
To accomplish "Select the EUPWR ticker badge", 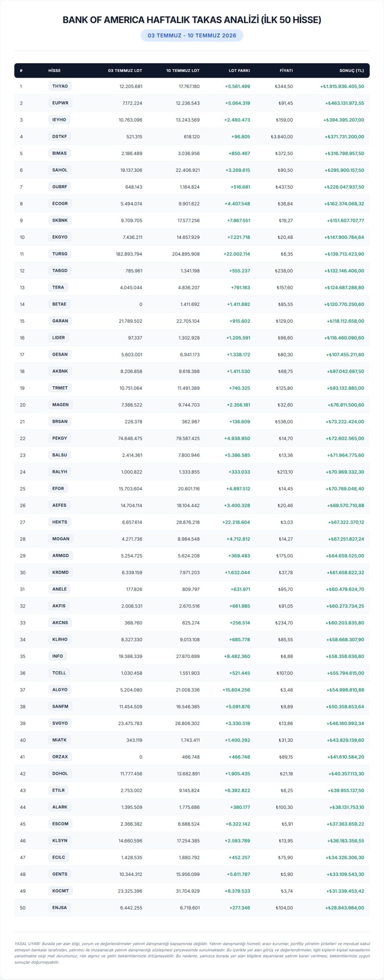I will pyautogui.click(x=60, y=103).
